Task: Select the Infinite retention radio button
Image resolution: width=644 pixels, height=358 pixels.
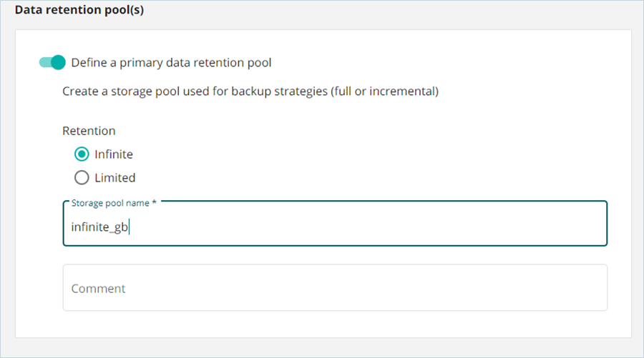Action: click(x=82, y=154)
